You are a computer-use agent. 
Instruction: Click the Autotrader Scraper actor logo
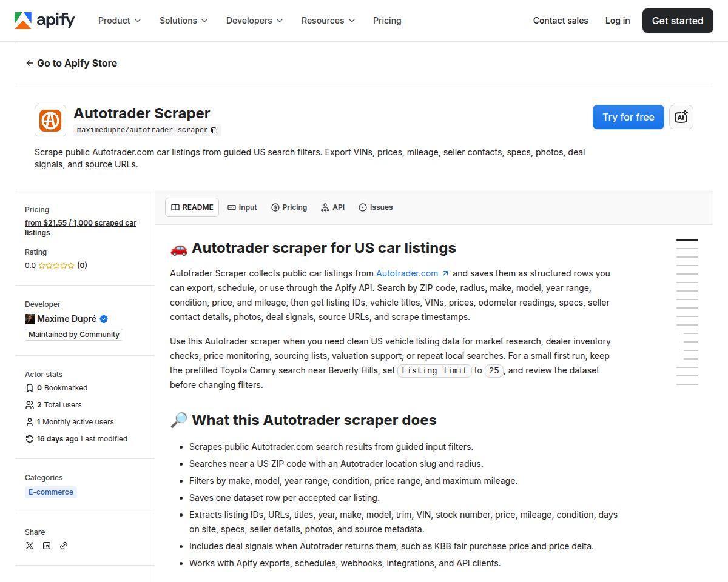coord(50,120)
